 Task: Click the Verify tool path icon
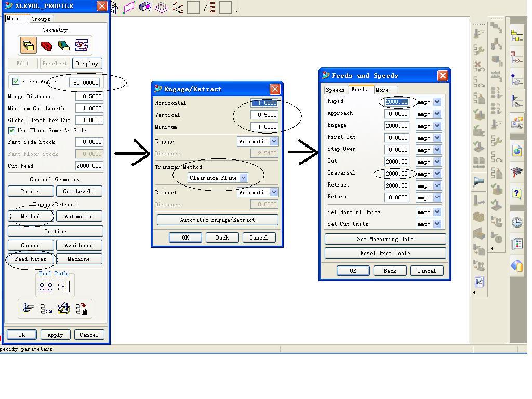(x=64, y=309)
